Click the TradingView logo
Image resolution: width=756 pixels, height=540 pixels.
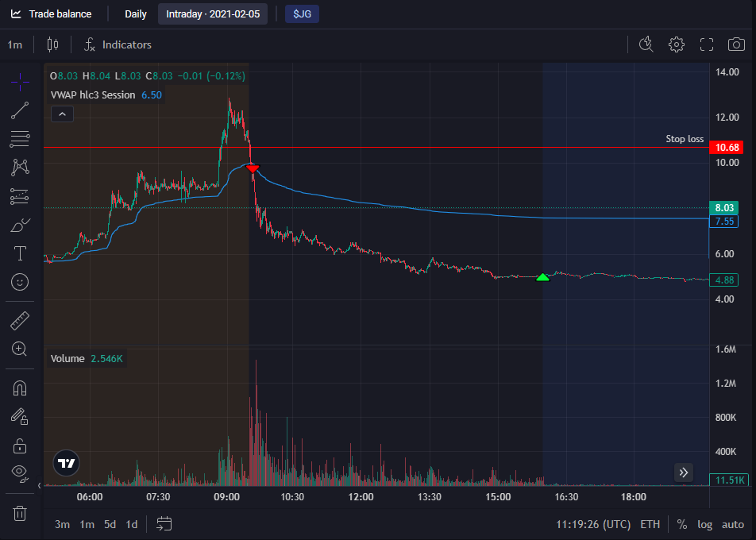[66, 463]
